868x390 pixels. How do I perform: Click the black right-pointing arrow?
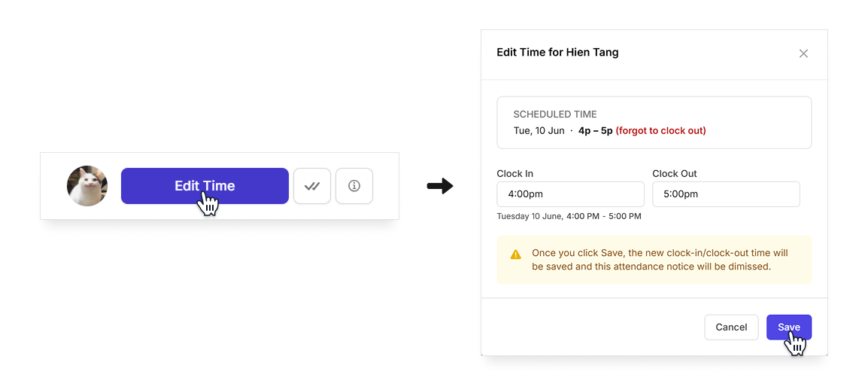coord(440,187)
